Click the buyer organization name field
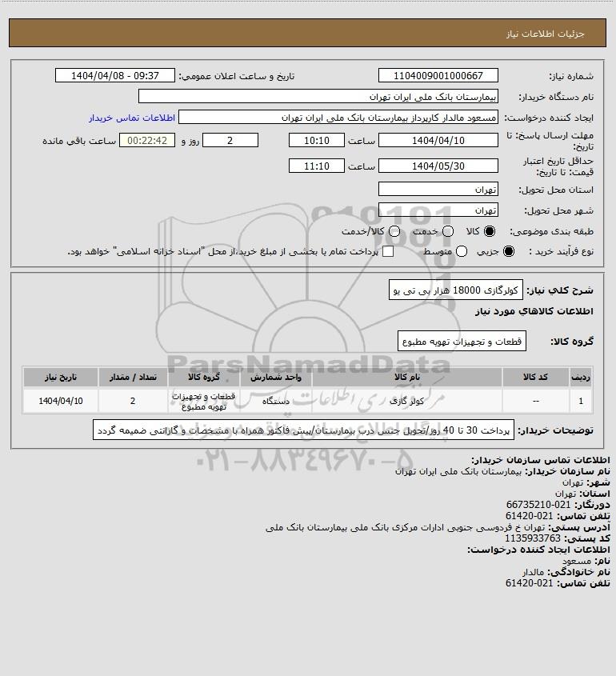Screen dimensions: 616x676 coord(318,97)
